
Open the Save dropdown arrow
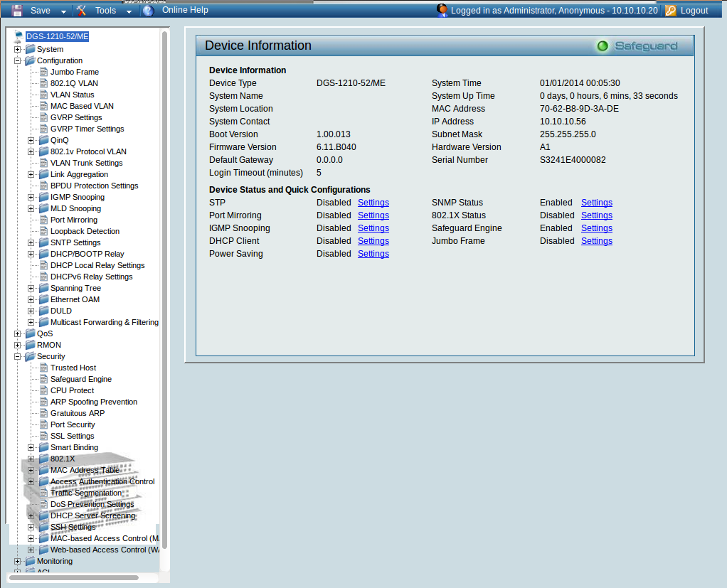tap(63, 11)
